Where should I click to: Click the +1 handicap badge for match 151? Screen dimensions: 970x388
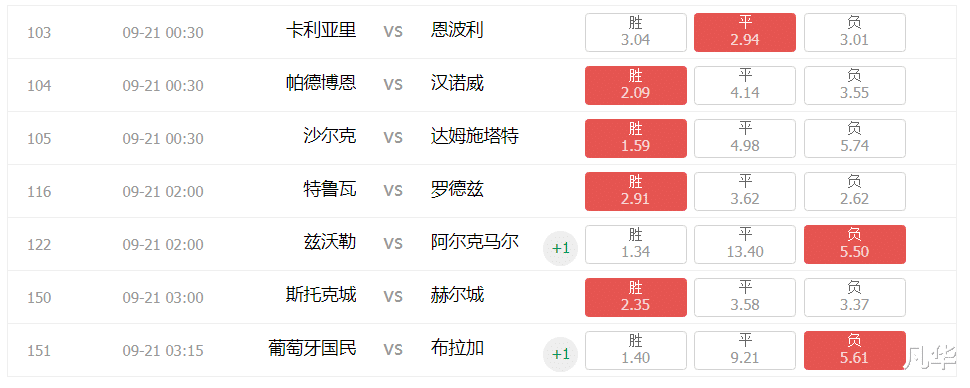(x=560, y=355)
